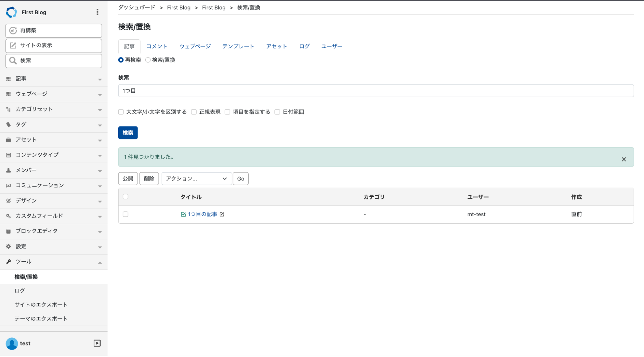Click the sign-out arrow icon next to test

click(x=97, y=343)
